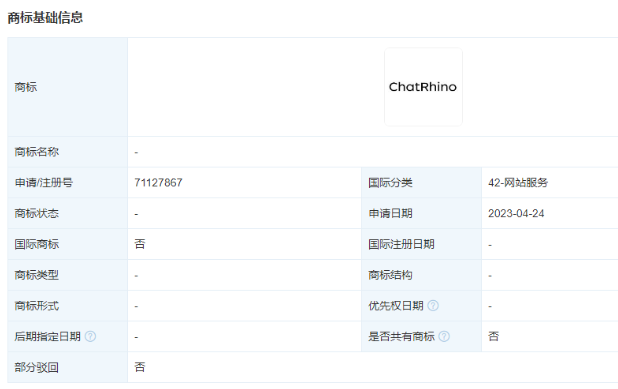
Task: Select application date 2023-04-24
Action: pos(516,214)
